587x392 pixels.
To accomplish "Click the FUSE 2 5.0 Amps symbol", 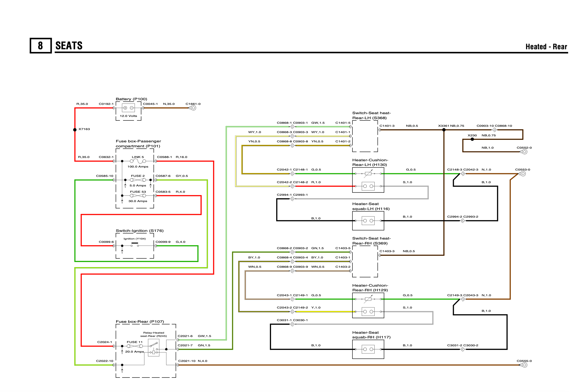I will click(x=138, y=180).
